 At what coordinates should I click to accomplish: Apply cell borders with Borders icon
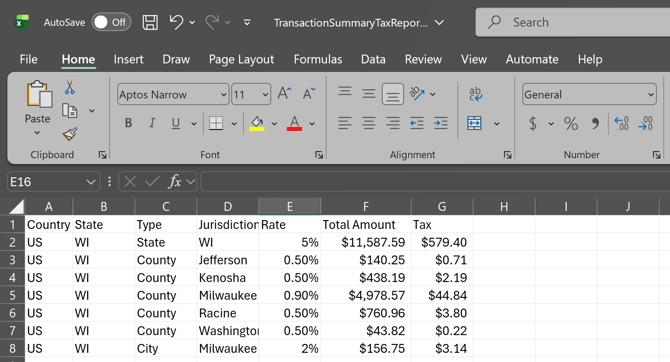[x=216, y=123]
